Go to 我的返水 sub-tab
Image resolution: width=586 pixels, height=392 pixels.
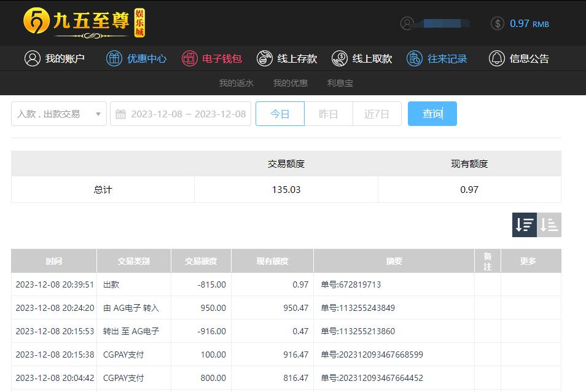pos(236,83)
